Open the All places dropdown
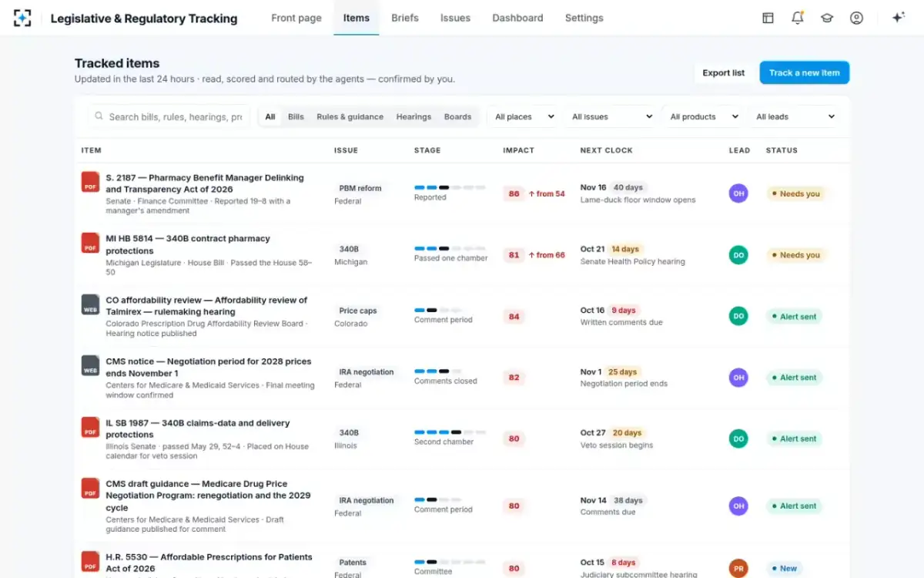The height and width of the screenshot is (578, 924). point(524,117)
